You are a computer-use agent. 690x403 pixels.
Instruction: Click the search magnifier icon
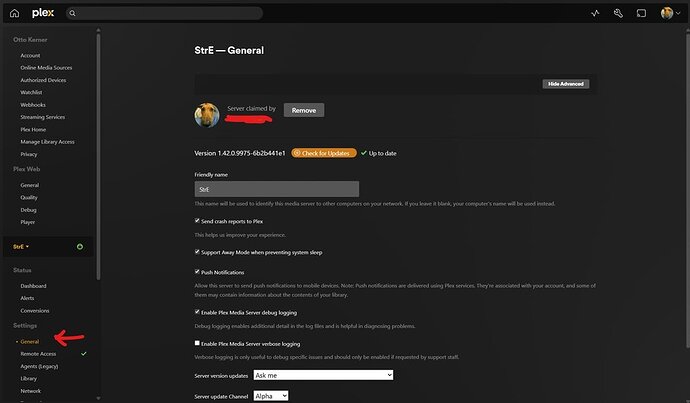(x=73, y=13)
